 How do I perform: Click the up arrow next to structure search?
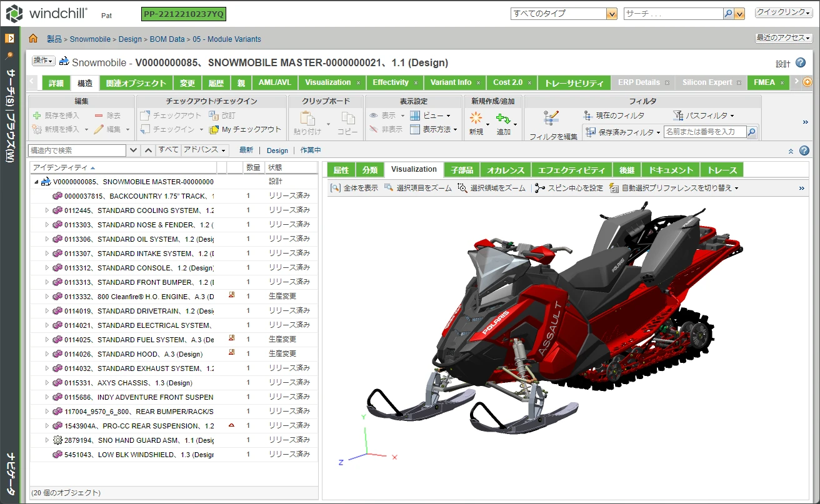click(x=148, y=151)
